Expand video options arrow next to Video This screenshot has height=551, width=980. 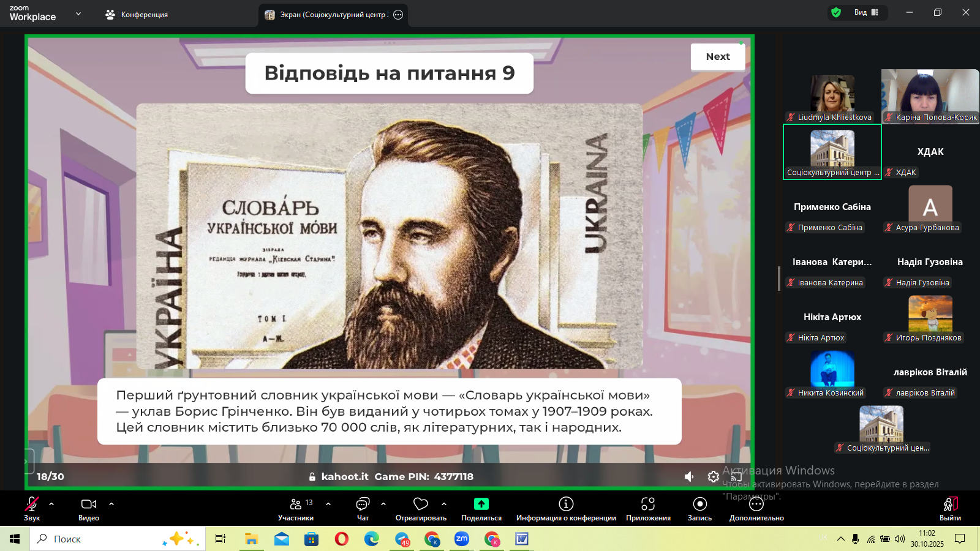click(111, 504)
